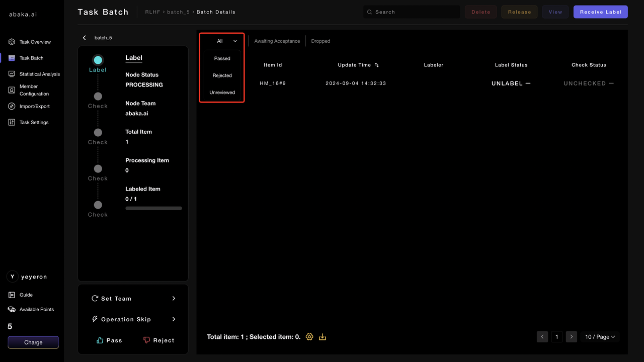Open the 10 / Page size dropdown
Screen dimensions: 644x362
[x=600, y=337]
